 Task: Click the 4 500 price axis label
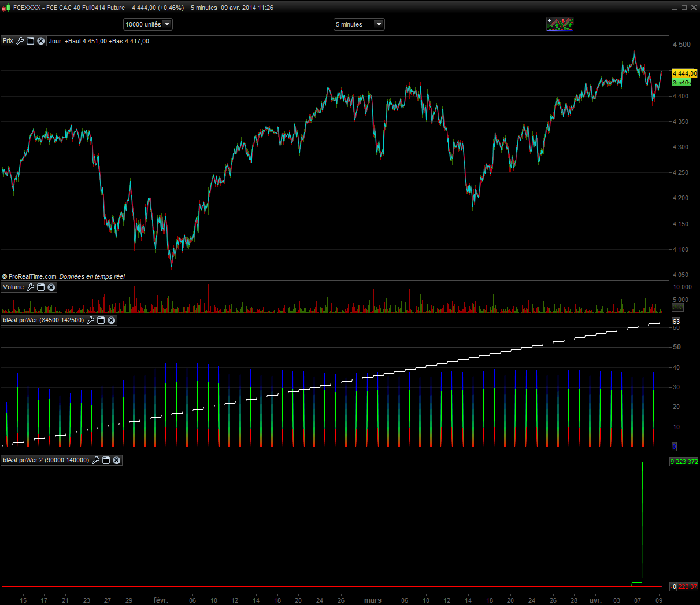point(682,45)
